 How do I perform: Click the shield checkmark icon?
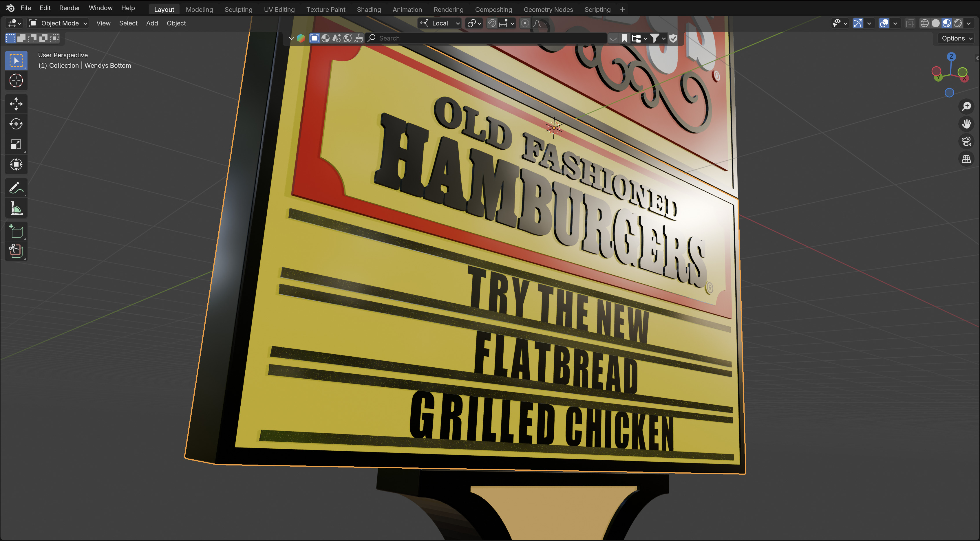click(x=673, y=38)
